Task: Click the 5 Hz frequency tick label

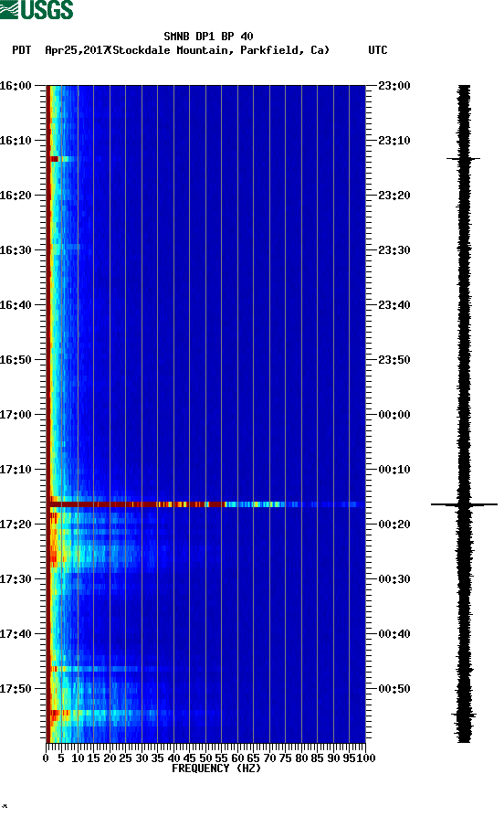Action: (61, 758)
